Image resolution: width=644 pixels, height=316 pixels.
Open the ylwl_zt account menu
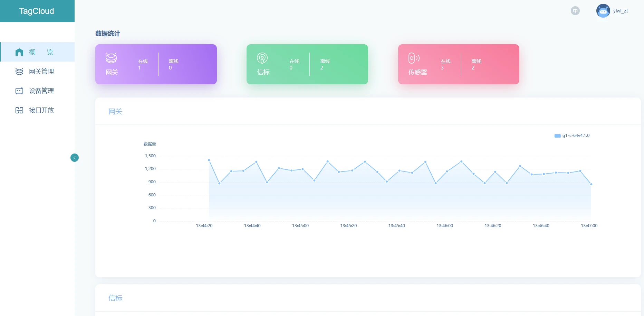pyautogui.click(x=621, y=11)
